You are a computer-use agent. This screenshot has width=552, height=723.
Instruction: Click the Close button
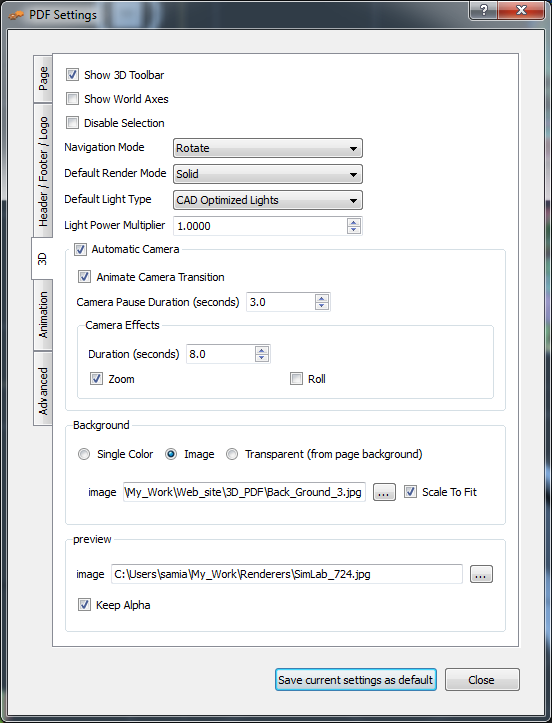click(x=482, y=680)
